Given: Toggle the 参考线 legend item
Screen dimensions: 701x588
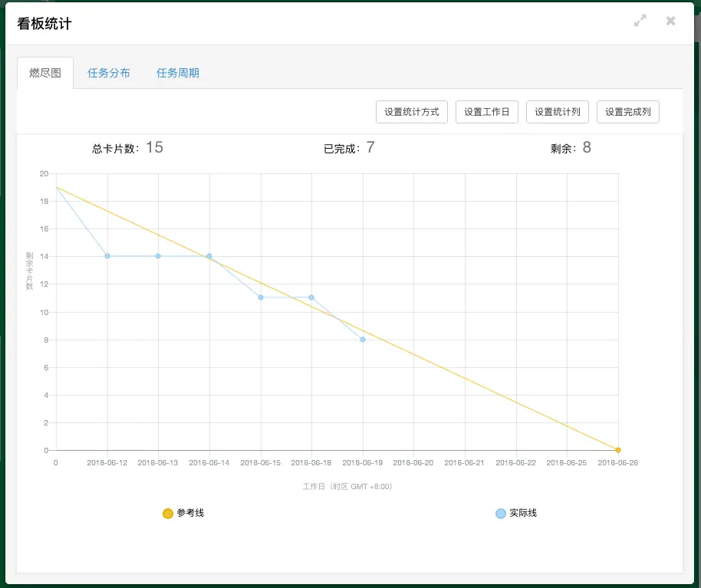Looking at the screenshot, I should pyautogui.click(x=183, y=514).
